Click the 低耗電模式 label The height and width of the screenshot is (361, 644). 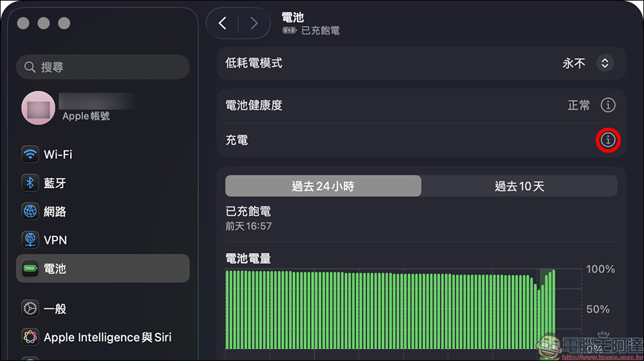(x=254, y=63)
